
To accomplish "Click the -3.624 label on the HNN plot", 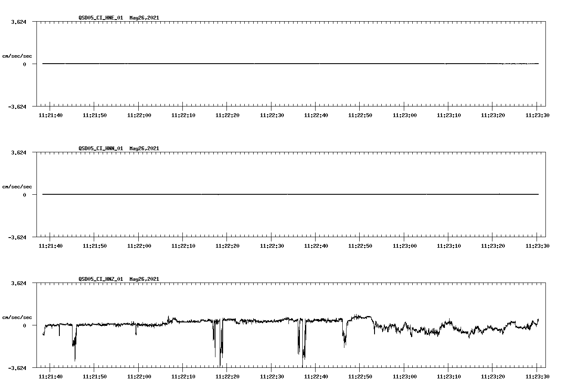I will coord(18,237).
